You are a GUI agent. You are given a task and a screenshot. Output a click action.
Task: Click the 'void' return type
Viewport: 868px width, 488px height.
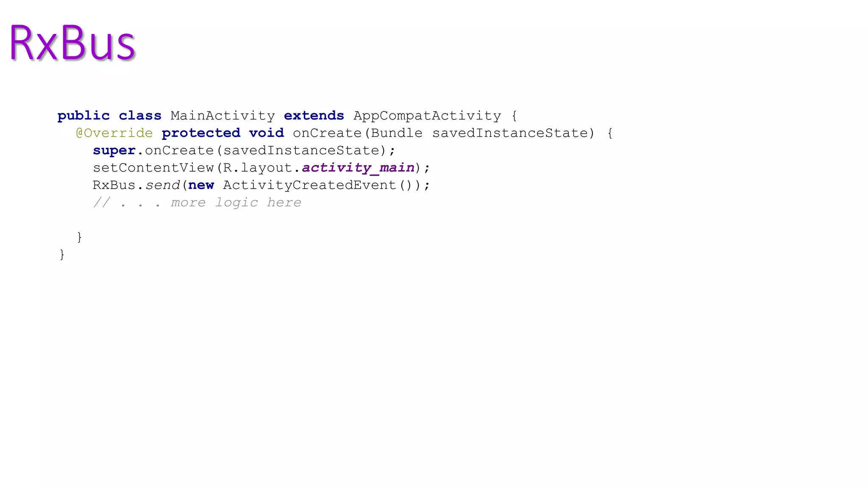266,133
